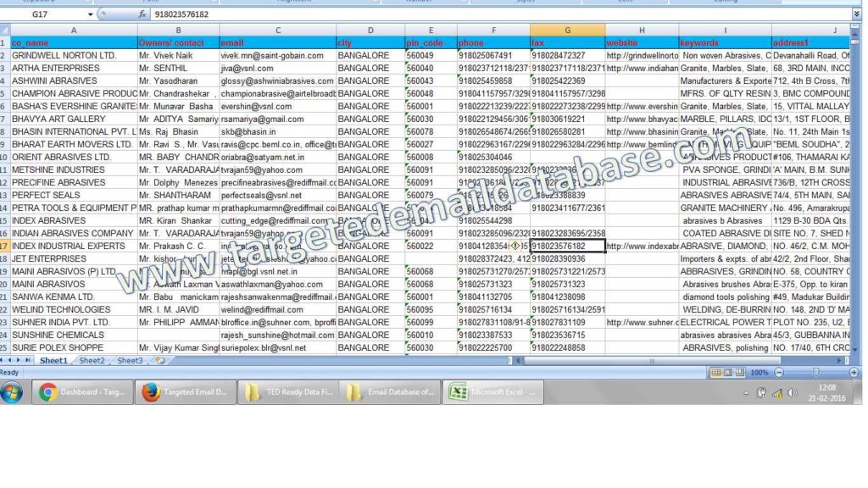Select the website header cell
The height and width of the screenshot is (488, 868).
pos(642,42)
